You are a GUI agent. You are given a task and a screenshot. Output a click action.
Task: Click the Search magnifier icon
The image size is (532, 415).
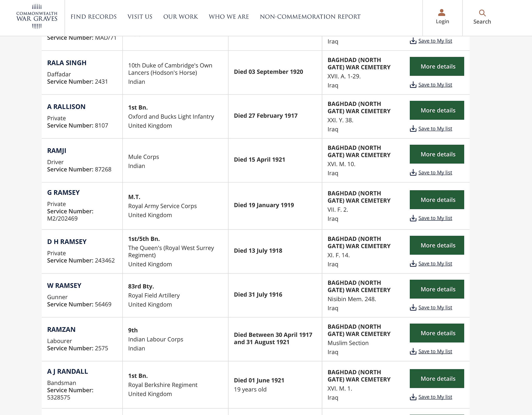click(482, 13)
